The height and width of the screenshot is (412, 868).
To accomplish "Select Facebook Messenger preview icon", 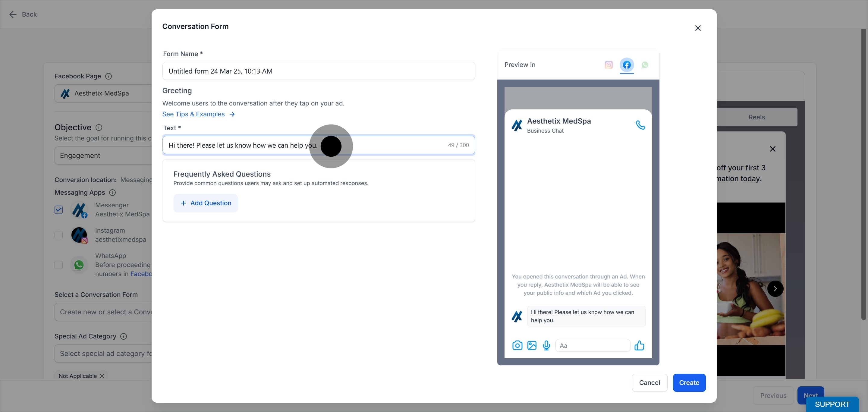I will pos(626,65).
